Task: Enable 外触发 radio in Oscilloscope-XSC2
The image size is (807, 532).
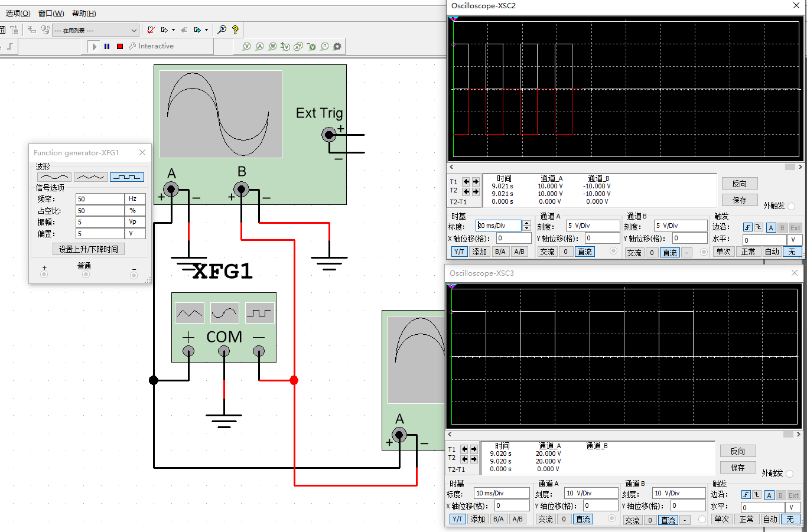Action: [791, 206]
